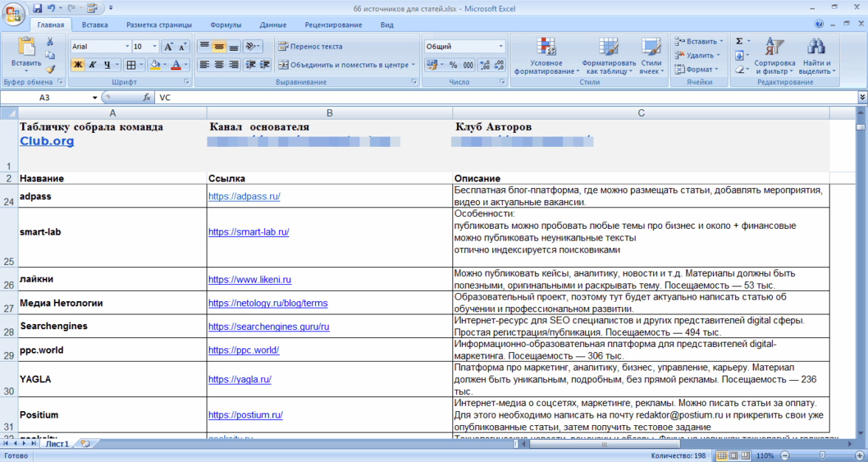Screen dimensions: 868x462
Task: Toggle Wrap Text (Перенос текста)
Action: point(310,46)
